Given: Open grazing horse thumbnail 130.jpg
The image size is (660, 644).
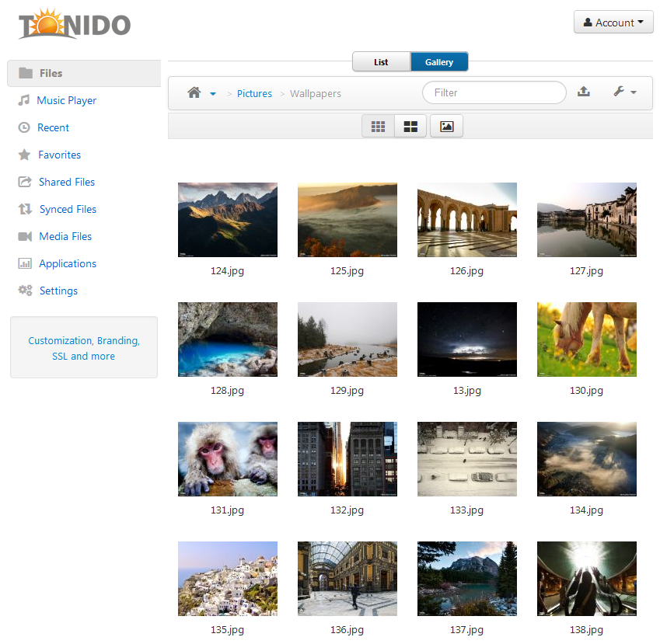Looking at the screenshot, I should coord(587,339).
